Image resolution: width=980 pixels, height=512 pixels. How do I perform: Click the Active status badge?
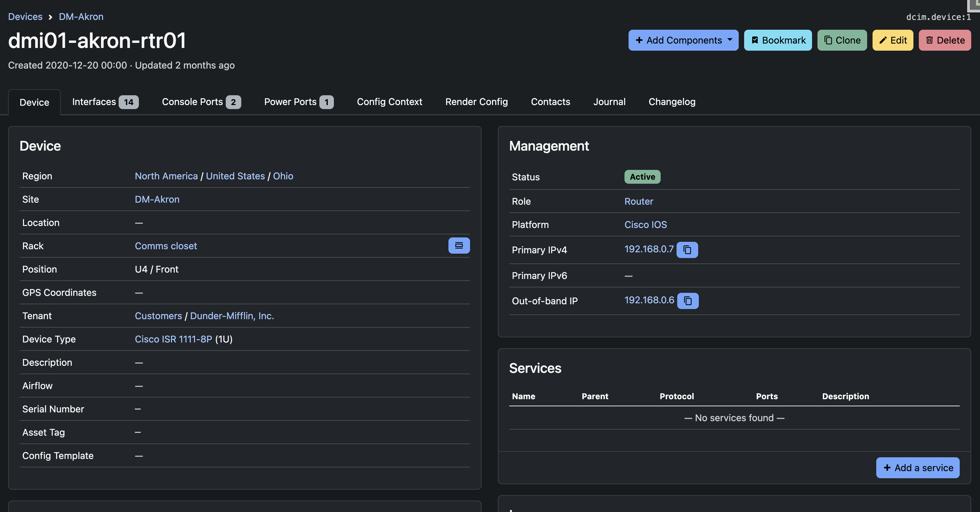(642, 177)
